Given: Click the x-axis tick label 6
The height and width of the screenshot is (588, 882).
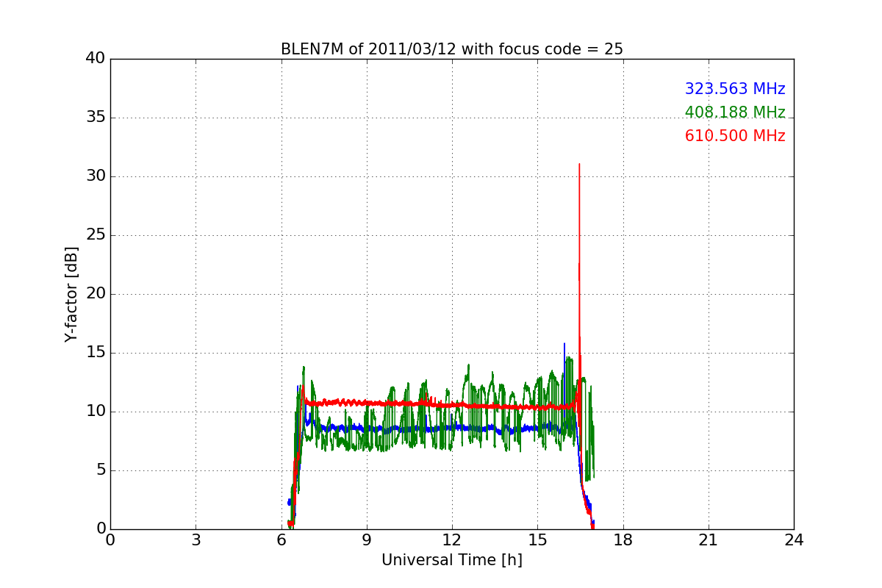Looking at the screenshot, I should click(281, 540).
